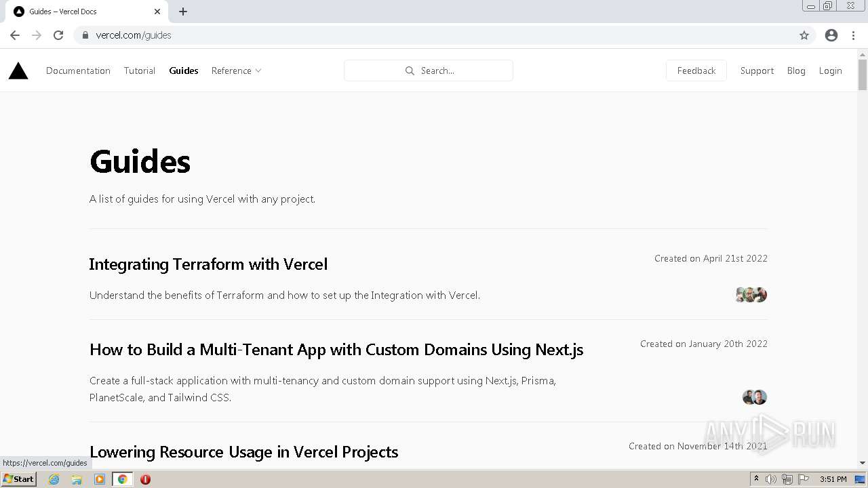
Task: Open the Blog link
Action: 796,70
